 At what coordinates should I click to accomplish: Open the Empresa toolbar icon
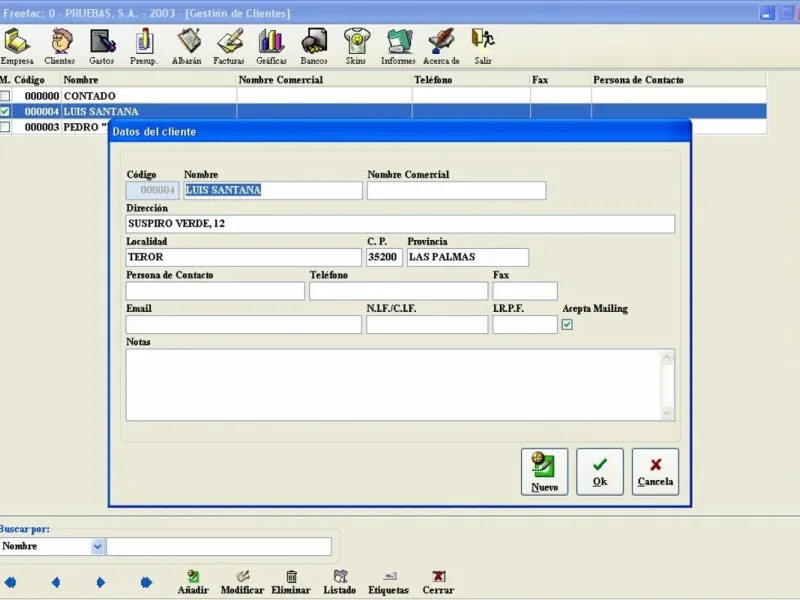(16, 46)
